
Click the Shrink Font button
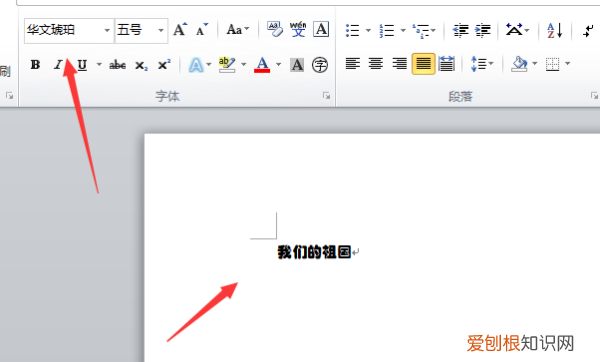tap(201, 29)
